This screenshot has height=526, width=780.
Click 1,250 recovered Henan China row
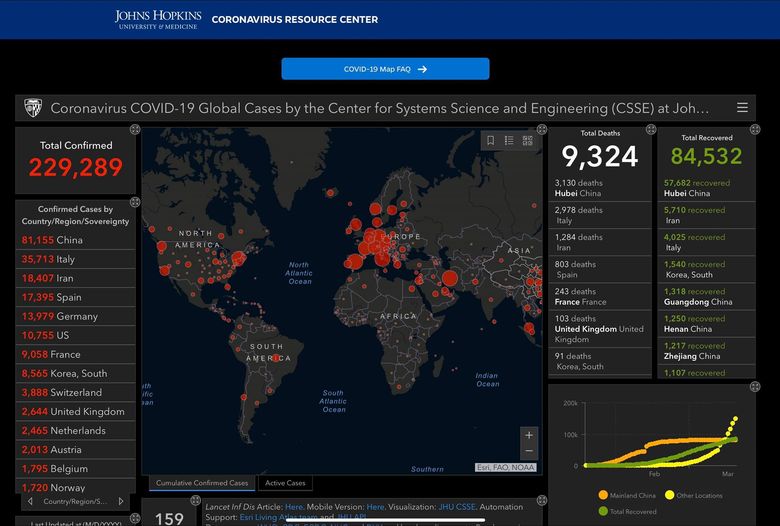click(706, 323)
